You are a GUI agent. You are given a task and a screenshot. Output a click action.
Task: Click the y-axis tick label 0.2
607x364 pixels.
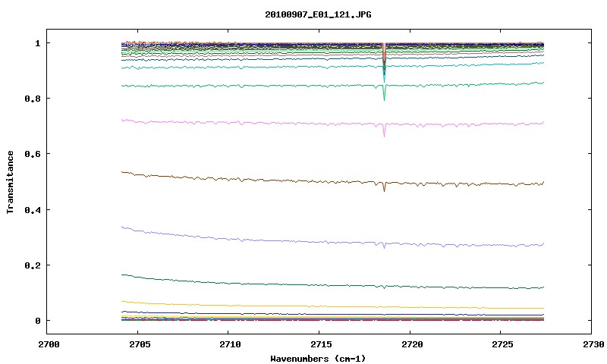33,265
